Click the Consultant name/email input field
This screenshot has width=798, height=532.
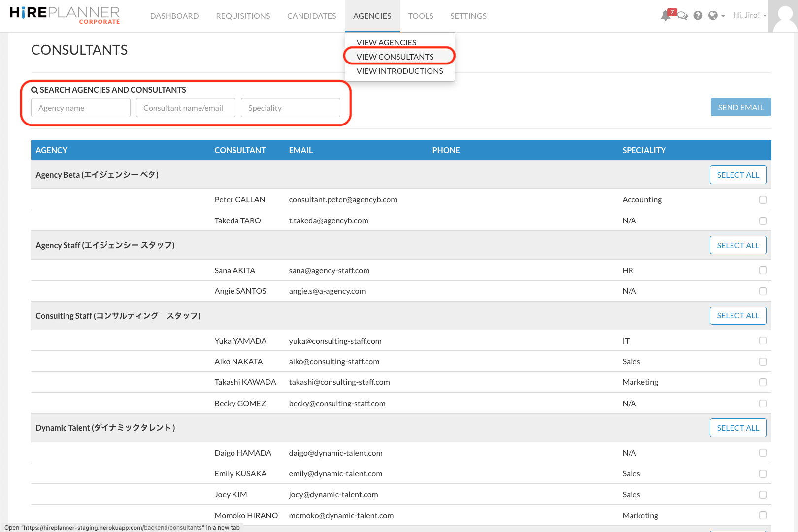(x=185, y=107)
